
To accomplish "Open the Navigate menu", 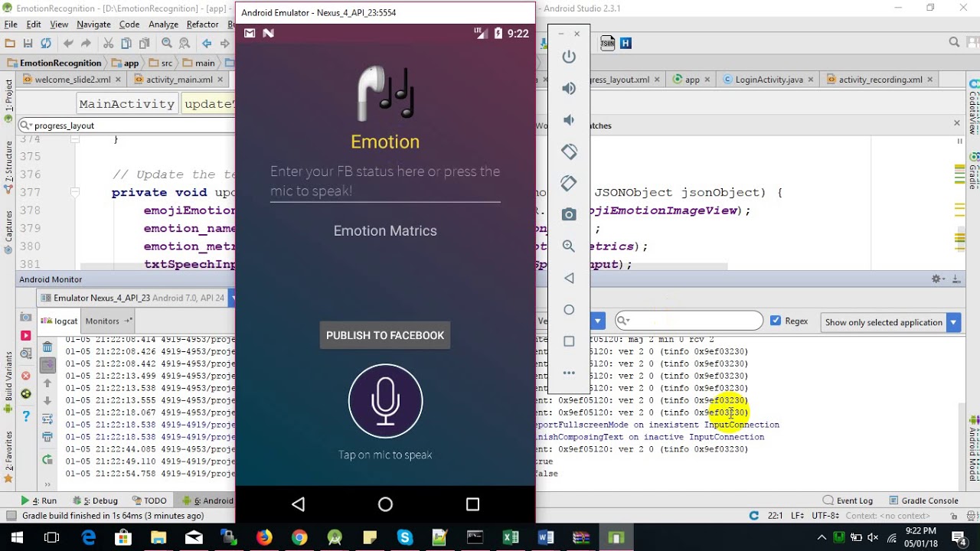I will pos(93,24).
